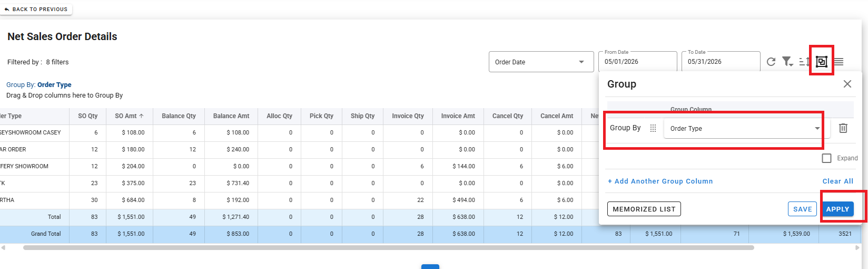Click the Total row label
The height and width of the screenshot is (269, 868).
[54, 217]
